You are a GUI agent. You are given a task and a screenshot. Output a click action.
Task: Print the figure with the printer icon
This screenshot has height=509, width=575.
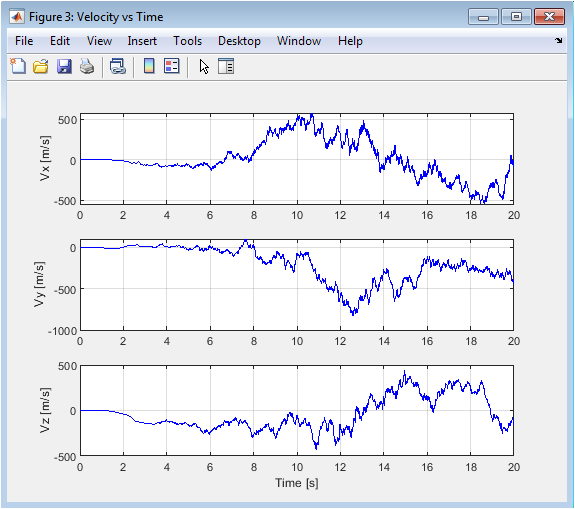pyautogui.click(x=87, y=66)
